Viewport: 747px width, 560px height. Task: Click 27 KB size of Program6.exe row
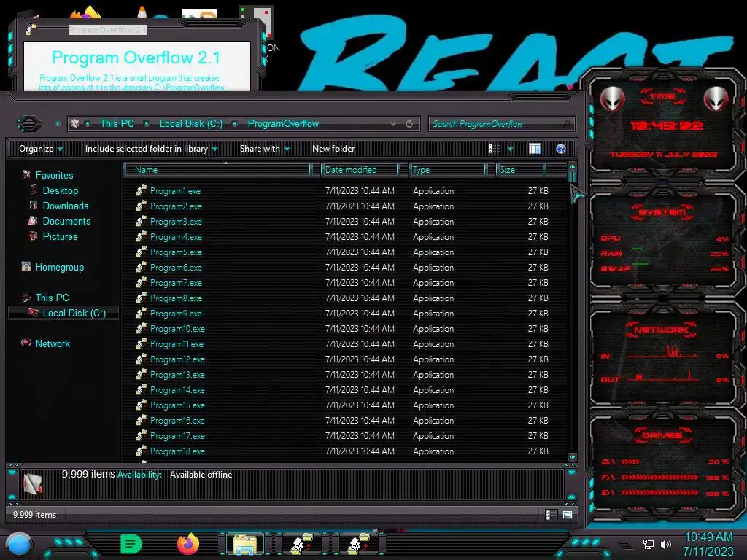click(538, 267)
